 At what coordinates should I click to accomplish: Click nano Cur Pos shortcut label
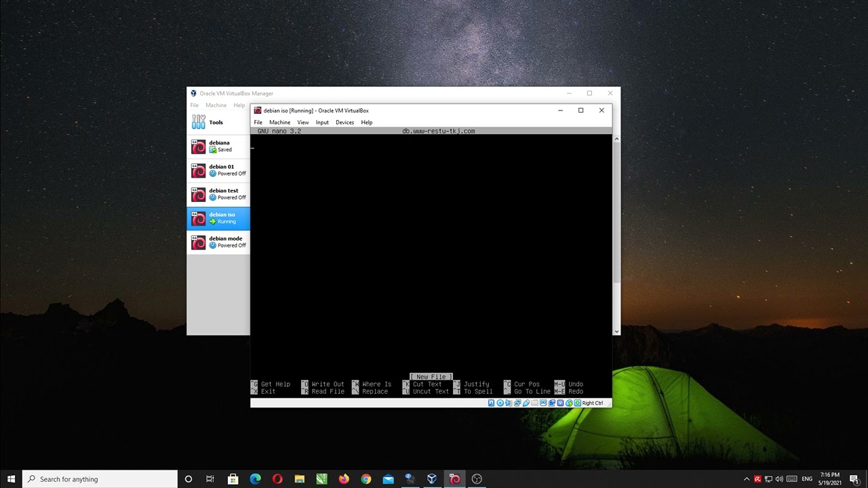click(x=527, y=384)
